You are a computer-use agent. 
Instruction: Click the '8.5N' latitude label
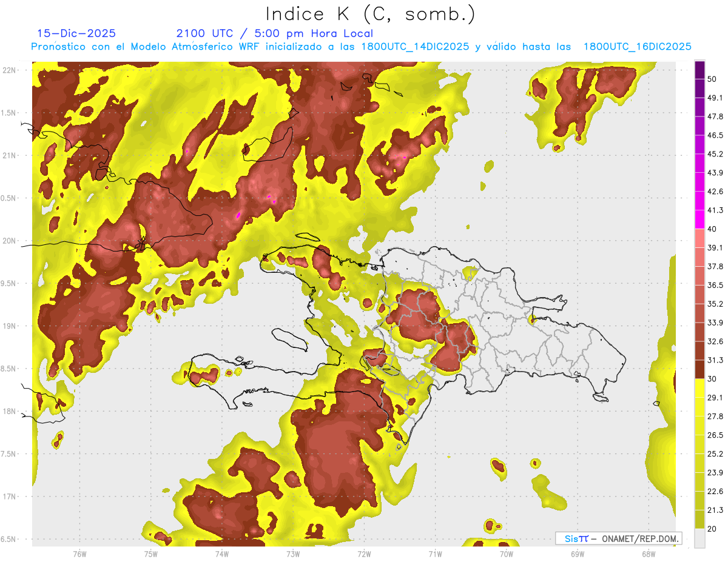click(8, 369)
